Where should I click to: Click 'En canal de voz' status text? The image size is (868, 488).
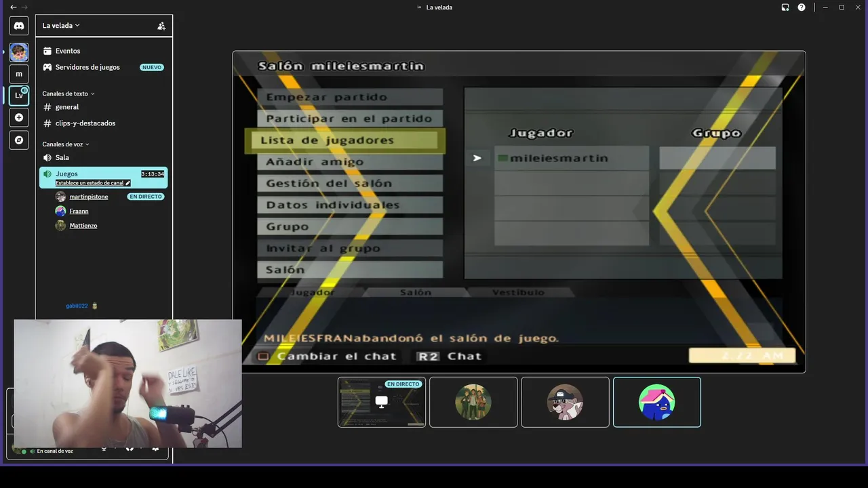(55, 451)
